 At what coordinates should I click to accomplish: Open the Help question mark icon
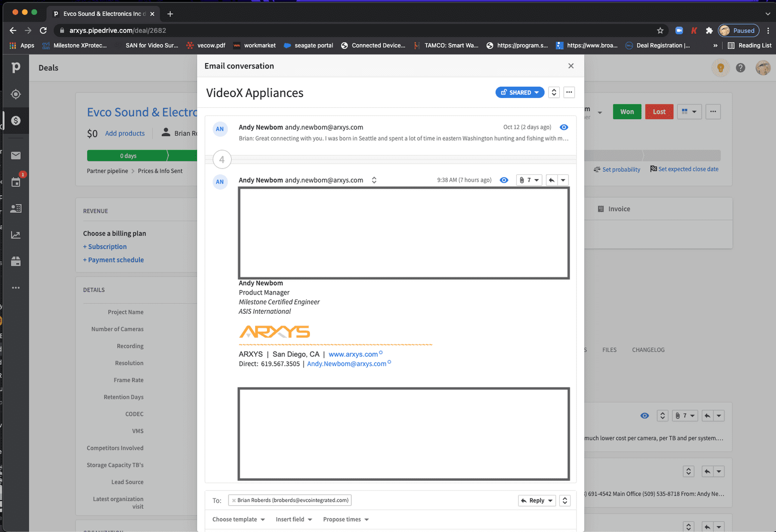741,68
